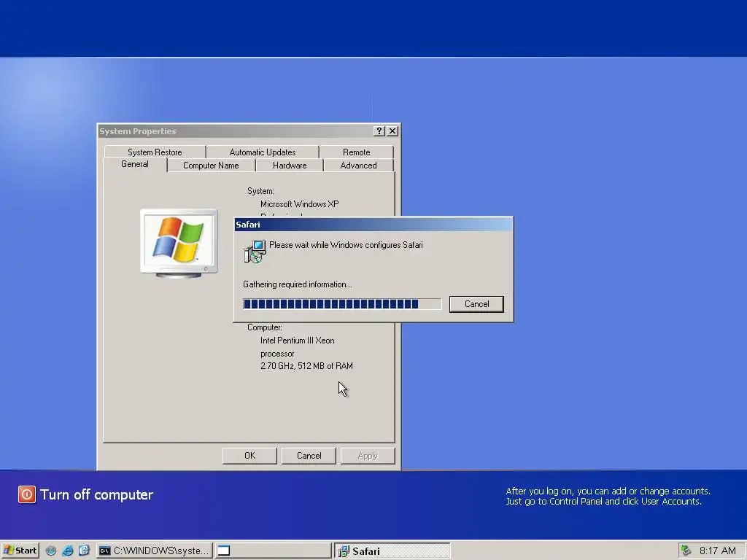Click the Safari installer progress bar
Viewport: 747px width, 560px height.
pos(342,304)
